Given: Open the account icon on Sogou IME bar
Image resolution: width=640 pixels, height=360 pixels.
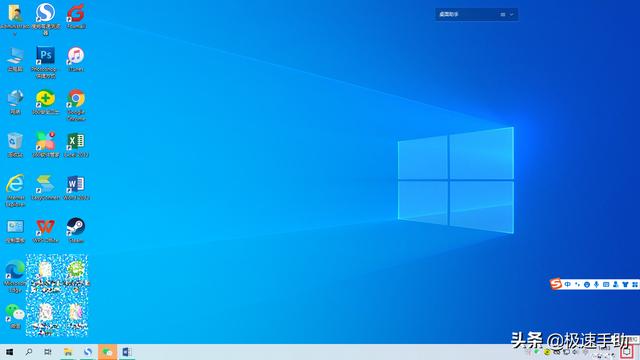Looking at the screenshot, I should coord(616,284).
